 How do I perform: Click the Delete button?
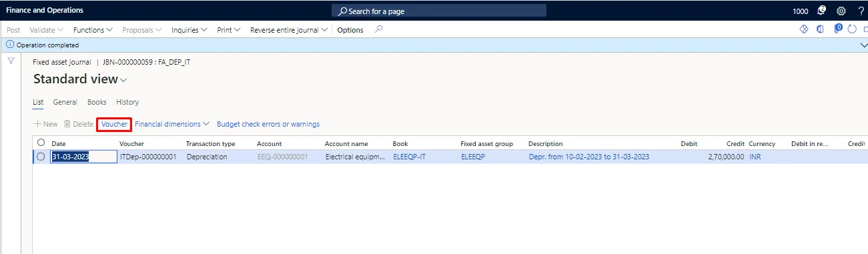79,124
